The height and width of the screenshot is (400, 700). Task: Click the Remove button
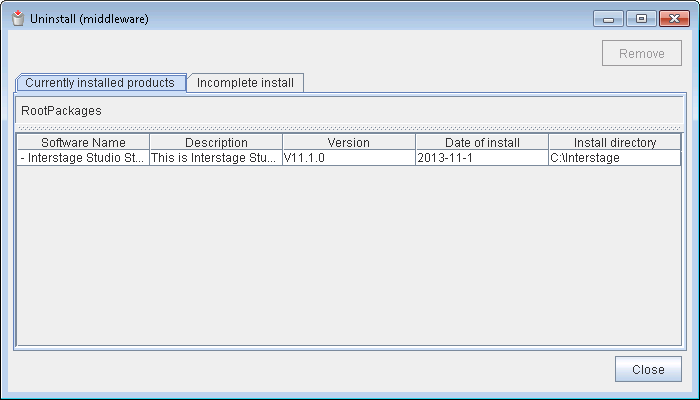[x=642, y=53]
